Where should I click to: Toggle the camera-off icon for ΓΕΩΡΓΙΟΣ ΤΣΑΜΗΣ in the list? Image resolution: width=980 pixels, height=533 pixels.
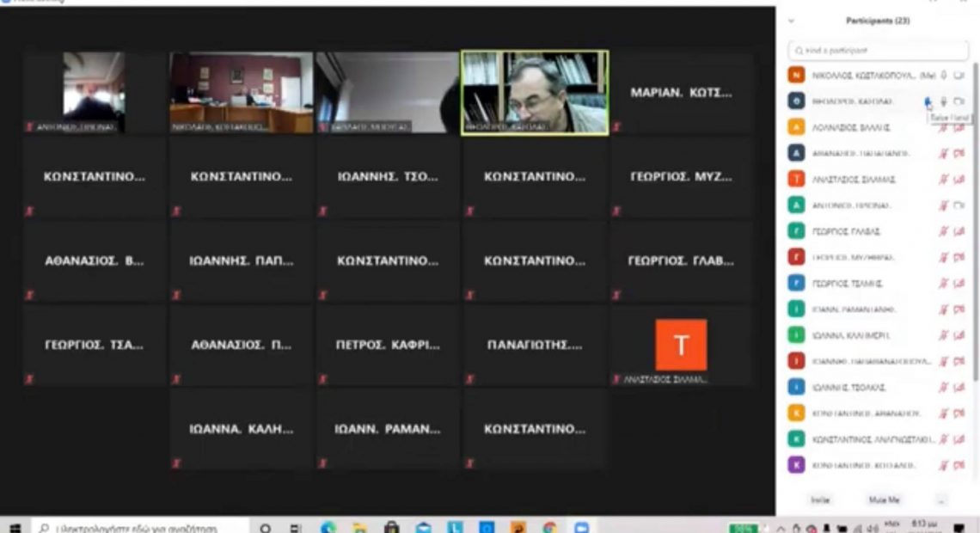[959, 283]
